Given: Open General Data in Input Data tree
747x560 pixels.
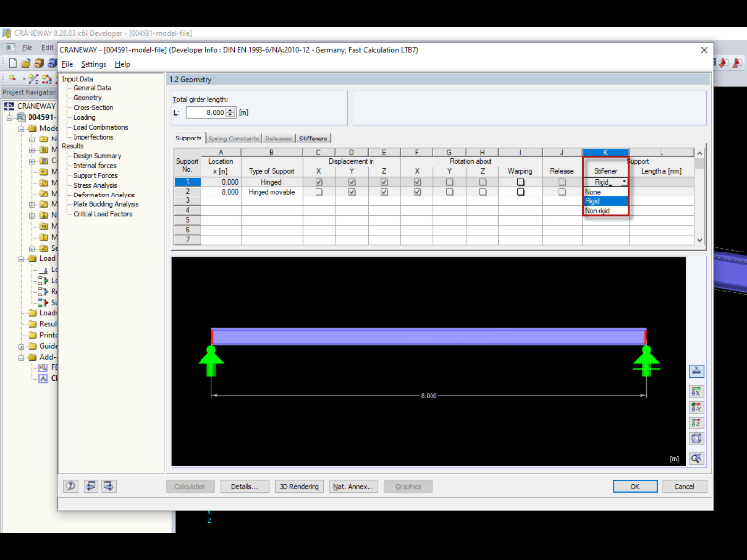Looking at the screenshot, I should 92,88.
